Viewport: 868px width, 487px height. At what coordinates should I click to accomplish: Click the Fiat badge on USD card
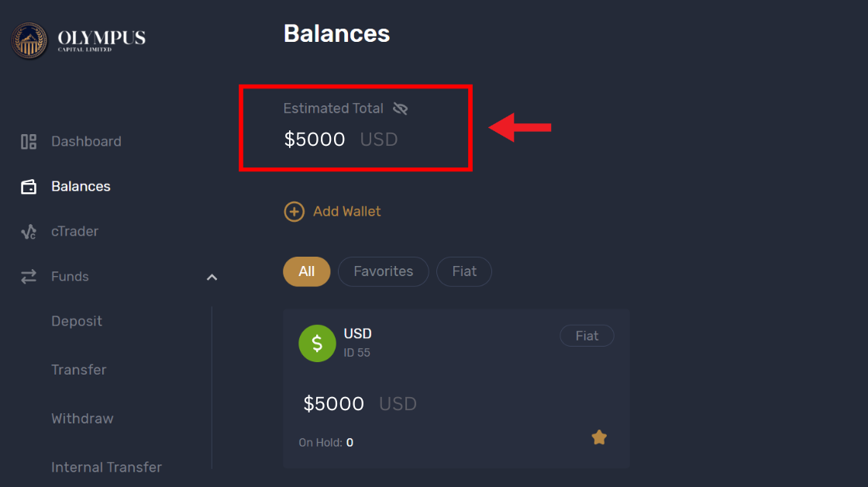click(x=587, y=336)
